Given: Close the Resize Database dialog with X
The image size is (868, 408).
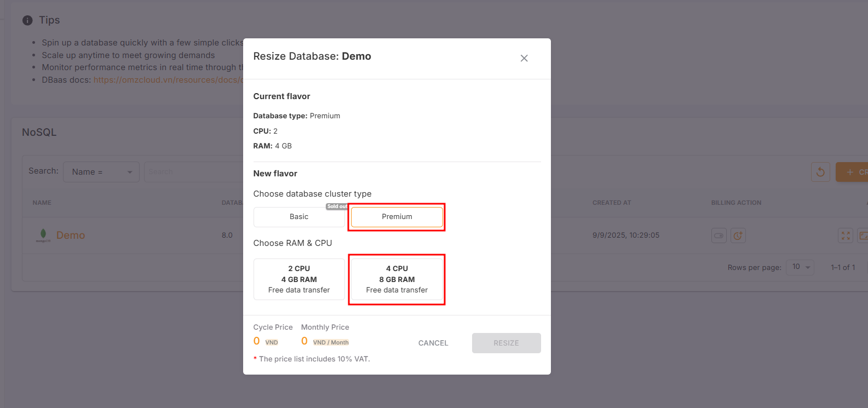Looking at the screenshot, I should pos(524,58).
